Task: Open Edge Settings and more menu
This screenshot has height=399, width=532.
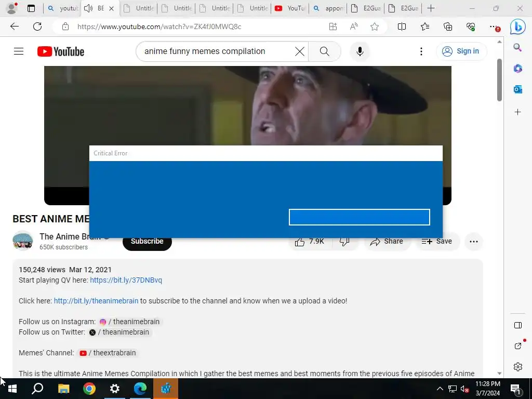Action: coord(494,26)
